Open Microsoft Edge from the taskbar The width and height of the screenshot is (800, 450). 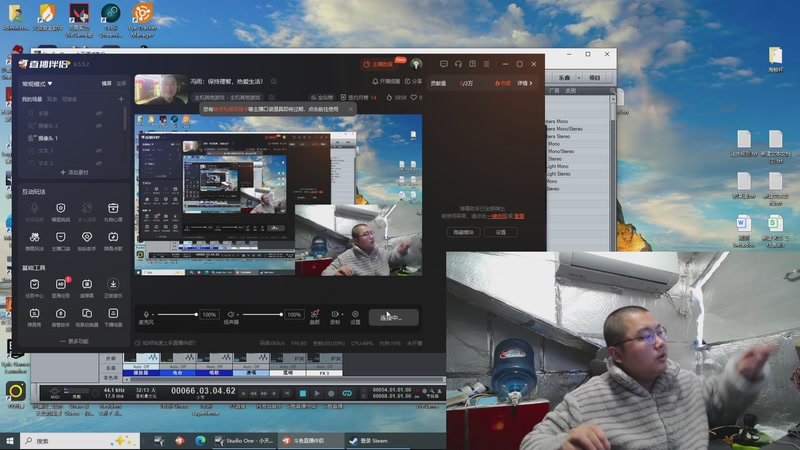(x=200, y=441)
